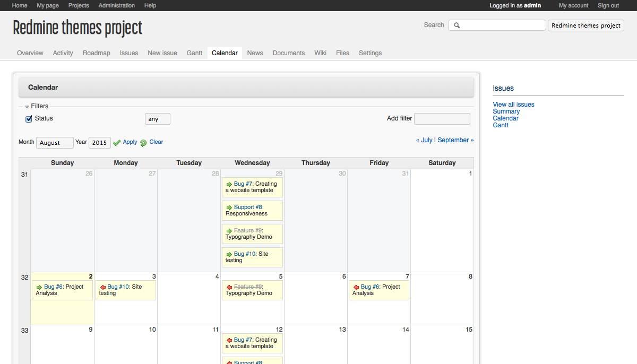
Task: Click red arrow icon on Bug #7 Wednesday 12
Action: (229, 340)
